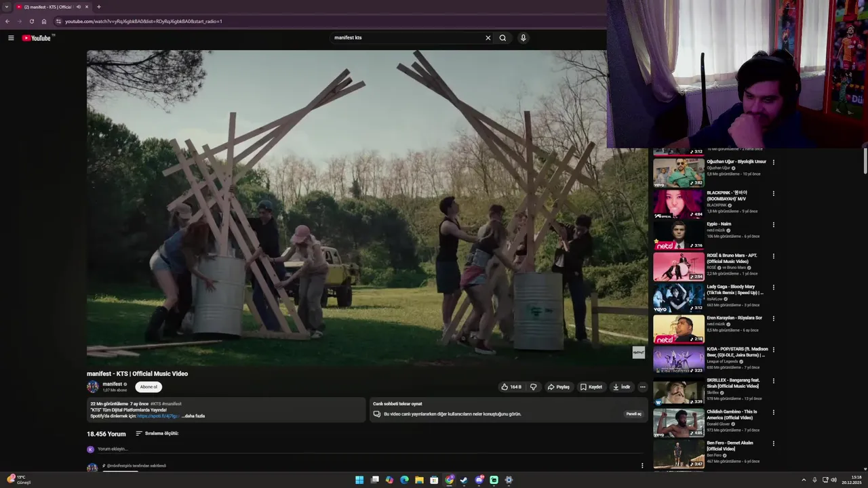Screen dimensions: 868x488
Task: Expand description with ...daha fazla
Action: [193, 415]
